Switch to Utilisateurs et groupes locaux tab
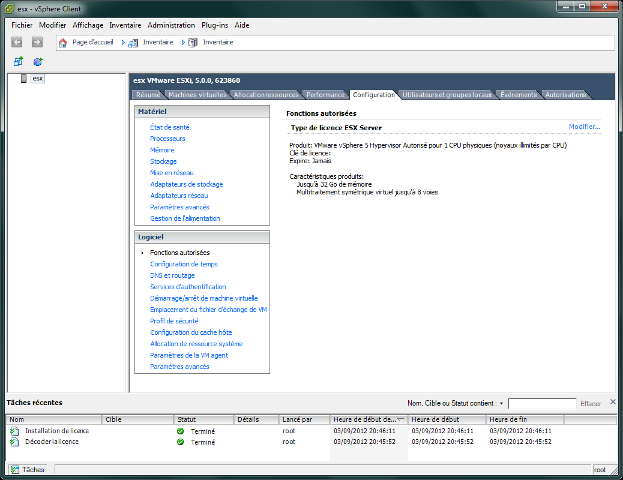Screen dimensions: 623x480 tap(447, 95)
